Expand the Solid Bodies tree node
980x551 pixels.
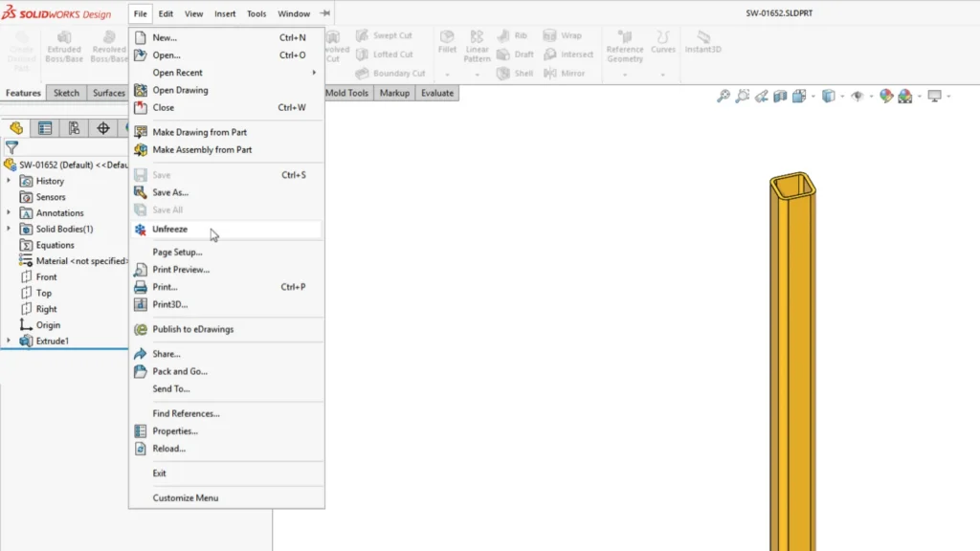8,229
